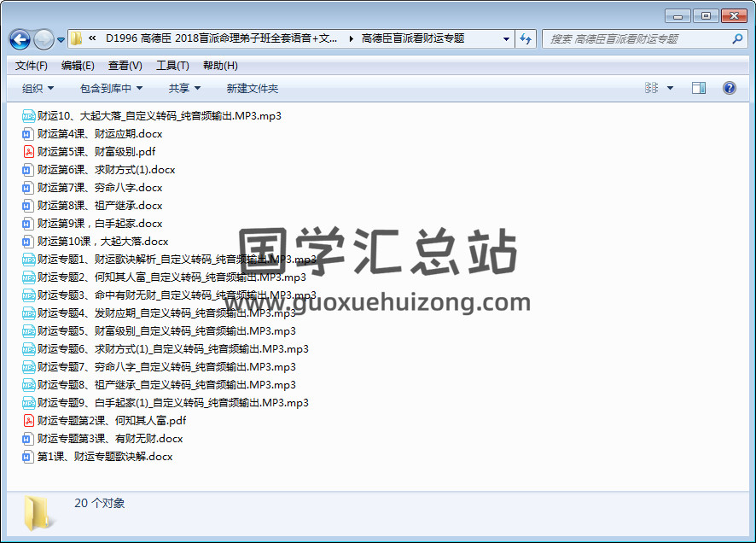Click the double chevron breadcrumb overflow

tap(92, 38)
